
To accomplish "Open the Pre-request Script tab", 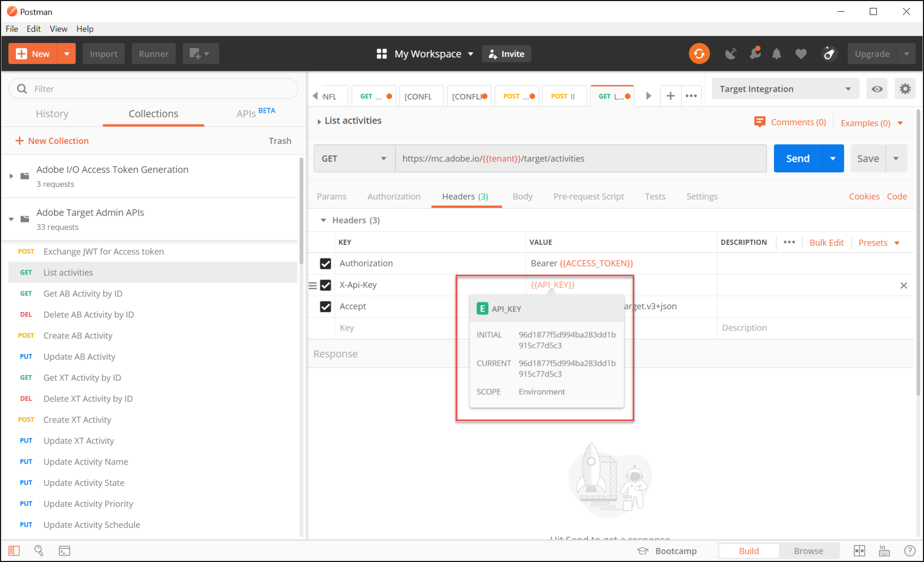I will pos(588,196).
